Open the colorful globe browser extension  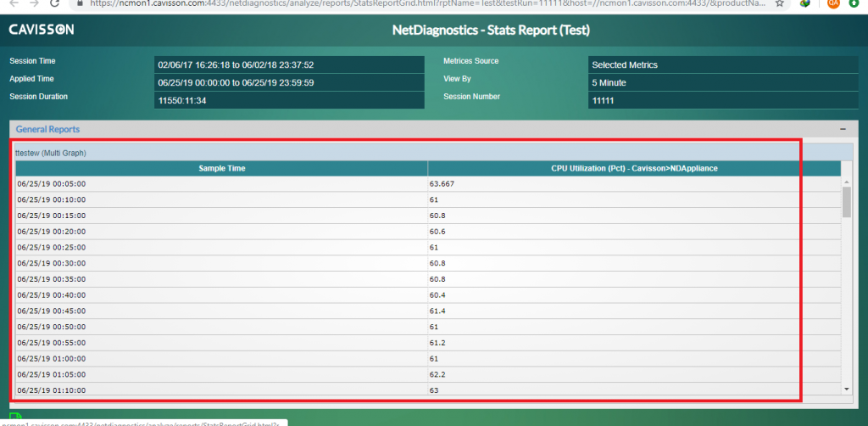[805, 3]
